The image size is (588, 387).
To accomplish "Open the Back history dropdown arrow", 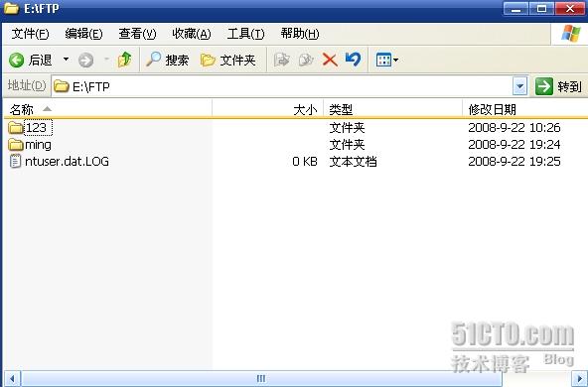I will [x=66, y=60].
